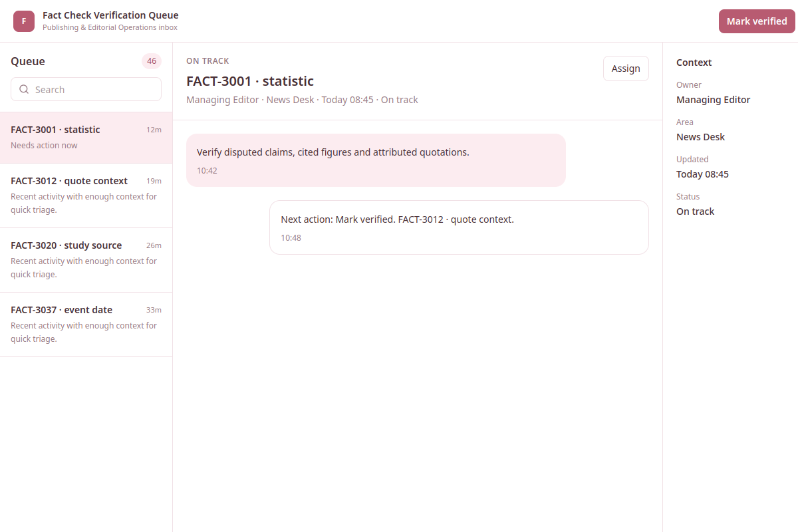Click the 33m age on FACT-3037
The height and width of the screenshot is (532, 798).
[x=154, y=310]
